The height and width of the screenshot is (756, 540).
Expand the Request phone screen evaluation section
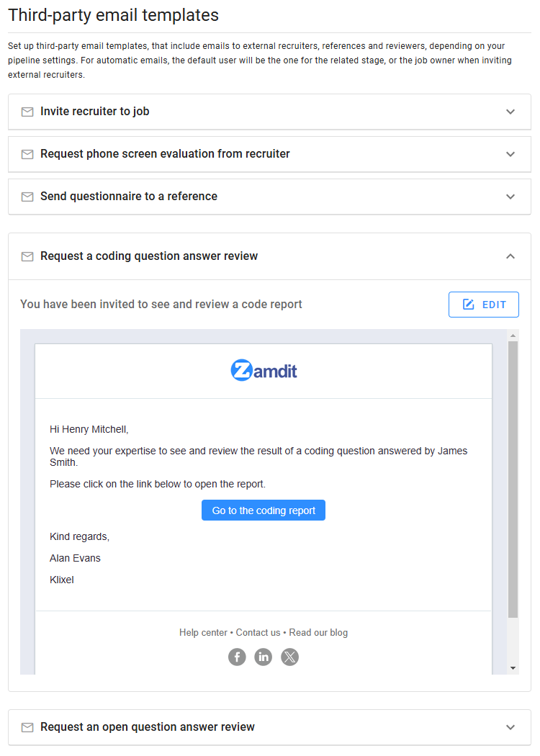click(x=510, y=154)
